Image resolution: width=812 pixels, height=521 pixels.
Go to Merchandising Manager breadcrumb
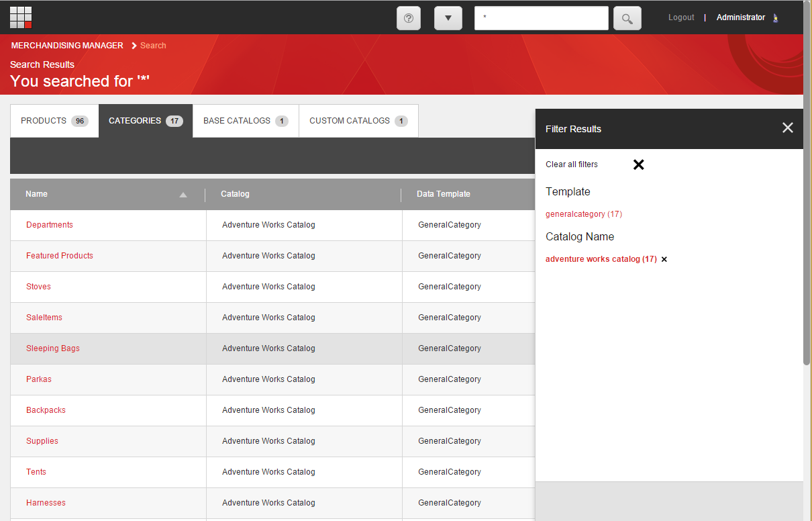67,46
